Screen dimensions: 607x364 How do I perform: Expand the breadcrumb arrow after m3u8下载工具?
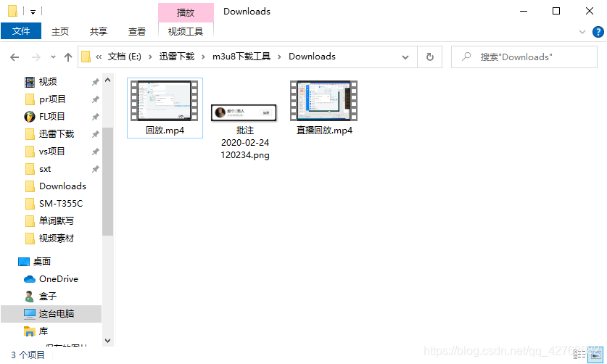click(279, 57)
